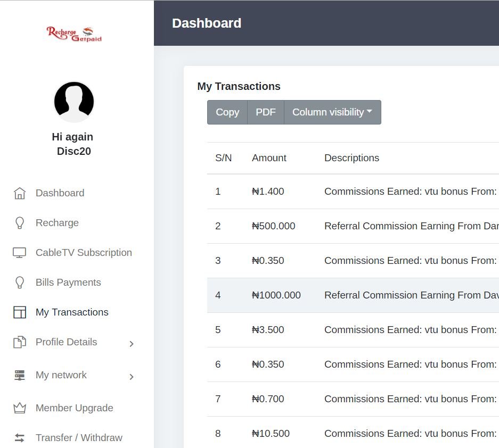499x448 pixels.
Task: Click the Profile Details document icon
Action: click(19, 342)
